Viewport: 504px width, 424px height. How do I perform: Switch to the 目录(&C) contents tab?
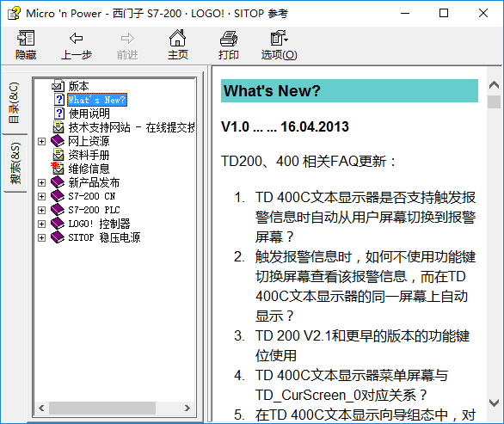[x=15, y=103]
